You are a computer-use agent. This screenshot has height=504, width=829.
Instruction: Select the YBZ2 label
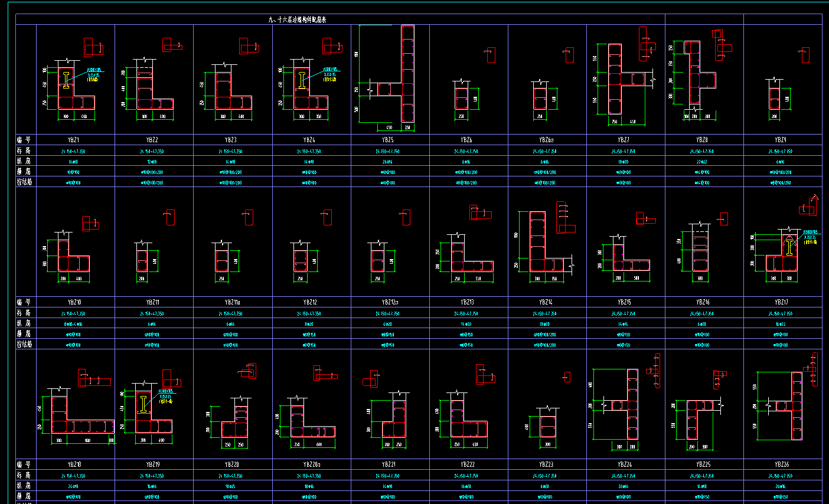152,140
